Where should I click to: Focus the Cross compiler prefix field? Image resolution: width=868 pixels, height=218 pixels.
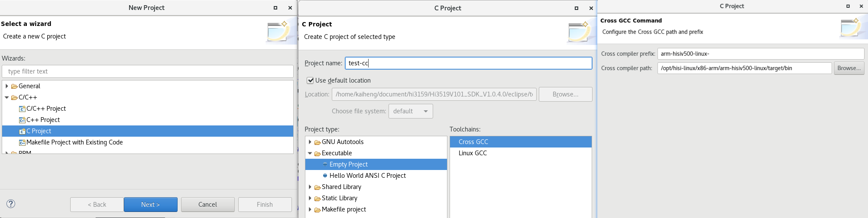pyautogui.click(x=760, y=54)
